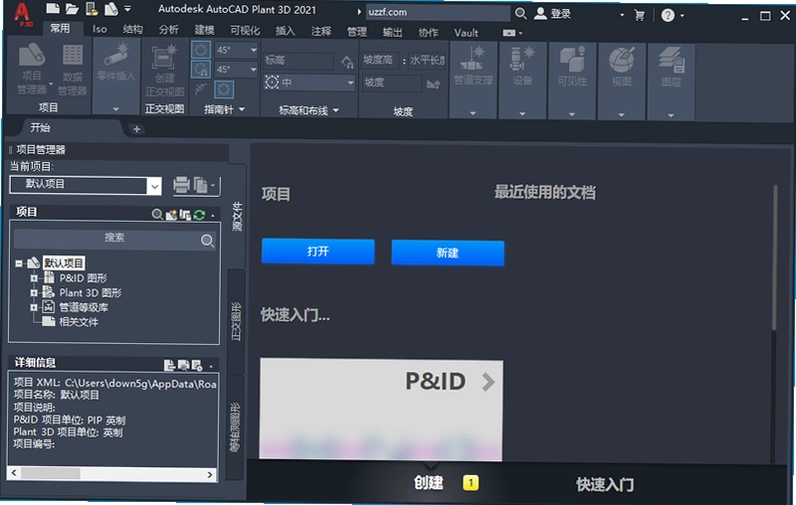The height and width of the screenshot is (505, 796).
Task: Open the AutoCAD application menu logo
Action: [21, 14]
